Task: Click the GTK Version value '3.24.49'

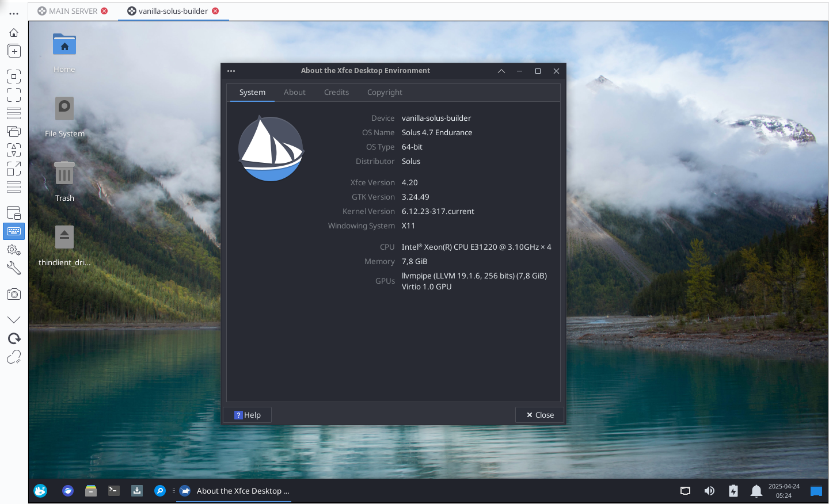Action: coord(416,197)
